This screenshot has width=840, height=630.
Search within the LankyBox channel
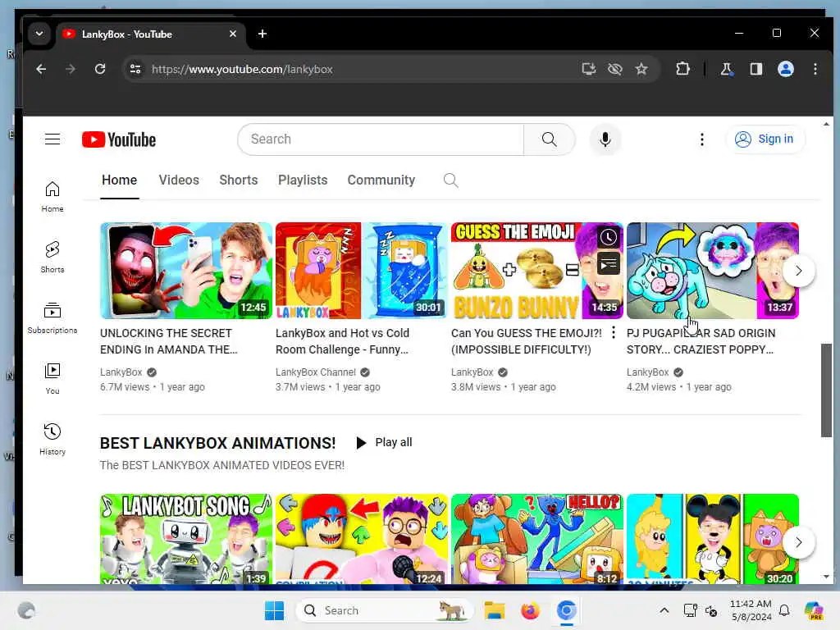[x=450, y=180]
